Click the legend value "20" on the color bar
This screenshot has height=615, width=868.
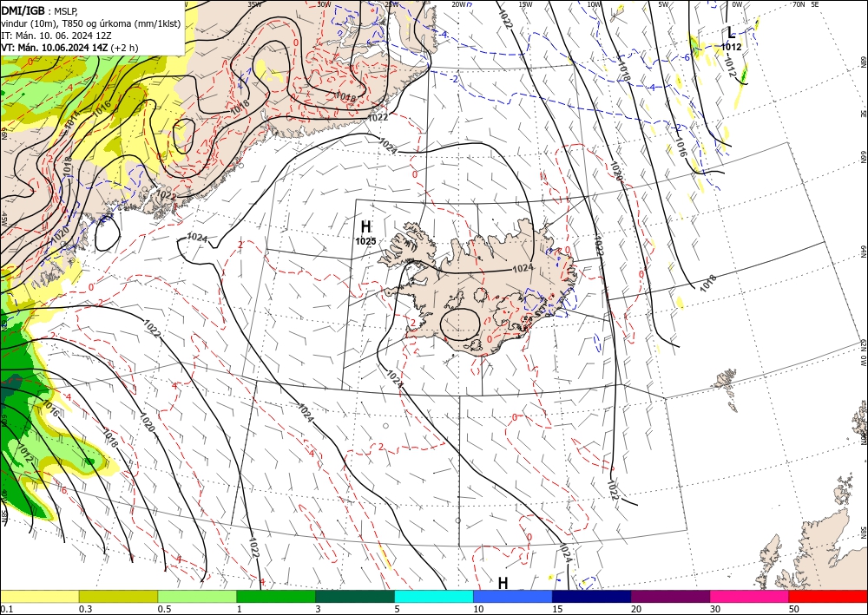[x=636, y=609]
